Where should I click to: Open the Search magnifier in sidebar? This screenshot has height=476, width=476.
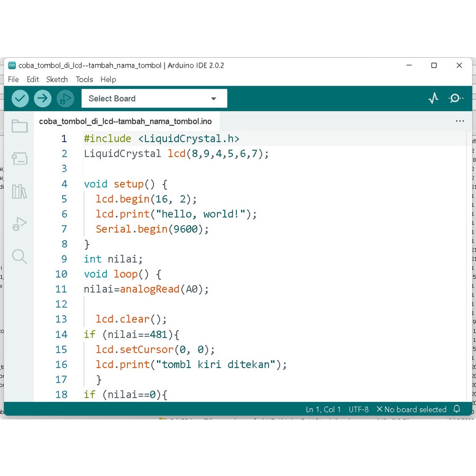tap(20, 257)
